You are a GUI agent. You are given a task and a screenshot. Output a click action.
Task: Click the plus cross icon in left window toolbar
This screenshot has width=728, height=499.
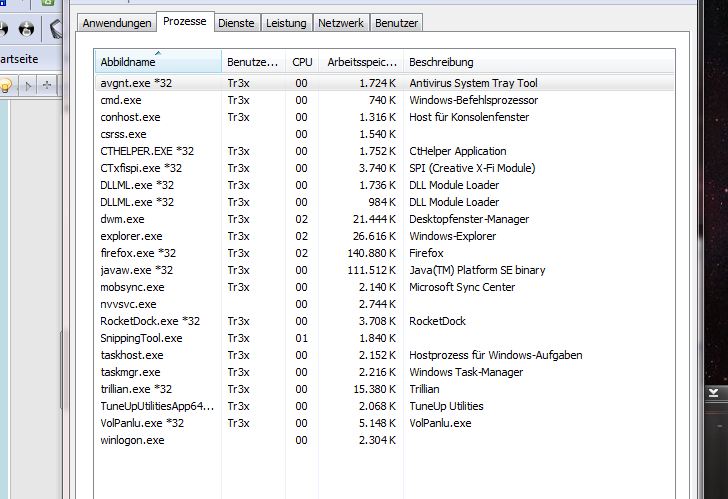click(x=46, y=85)
